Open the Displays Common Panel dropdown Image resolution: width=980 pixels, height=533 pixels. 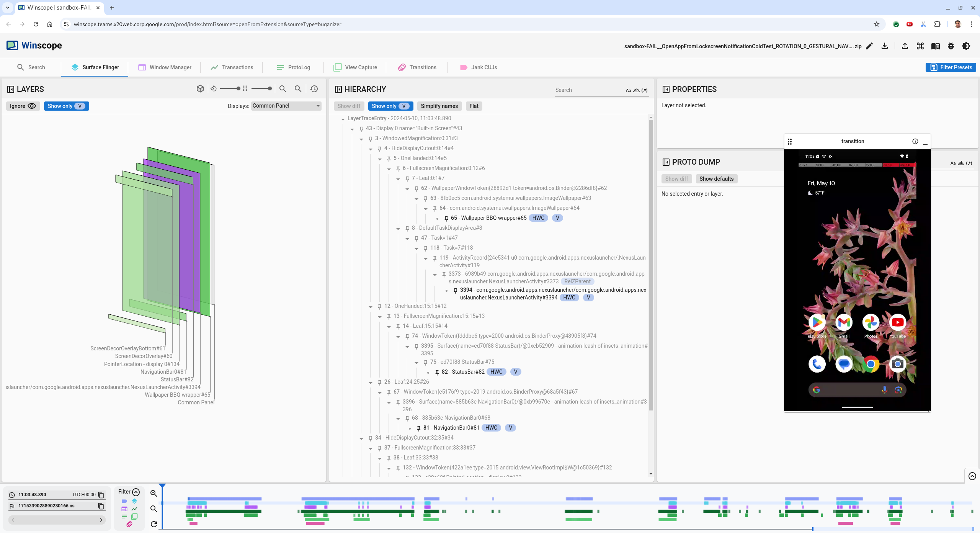(x=286, y=106)
